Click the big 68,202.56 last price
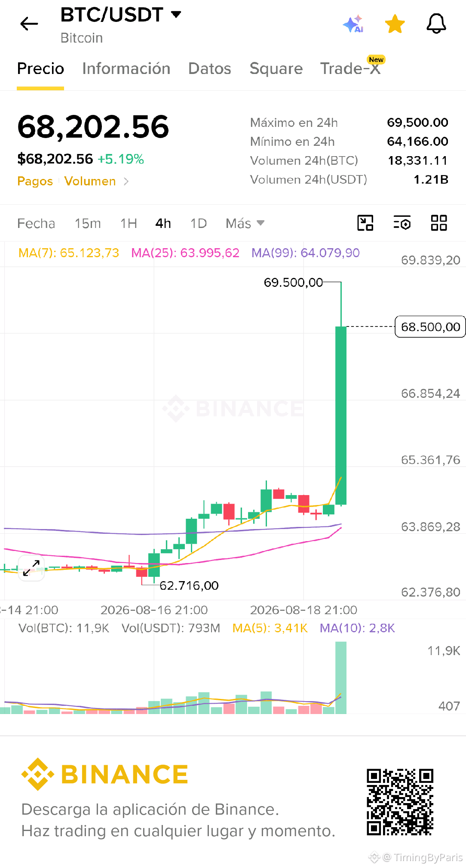 [x=93, y=127]
